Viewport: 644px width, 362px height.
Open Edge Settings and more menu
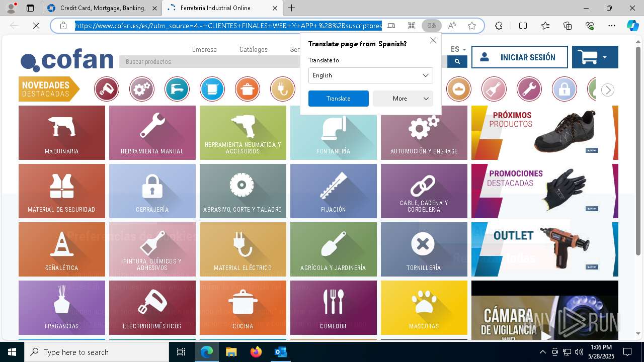click(x=611, y=26)
